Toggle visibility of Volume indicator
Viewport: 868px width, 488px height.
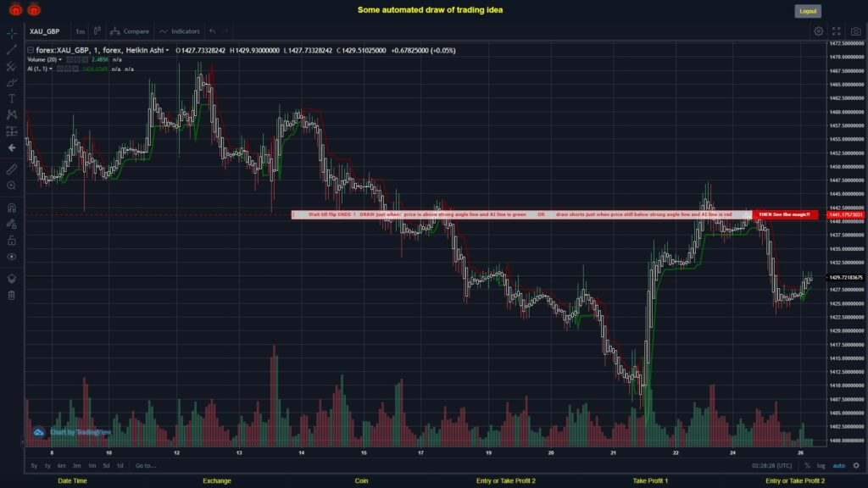[x=70, y=60]
